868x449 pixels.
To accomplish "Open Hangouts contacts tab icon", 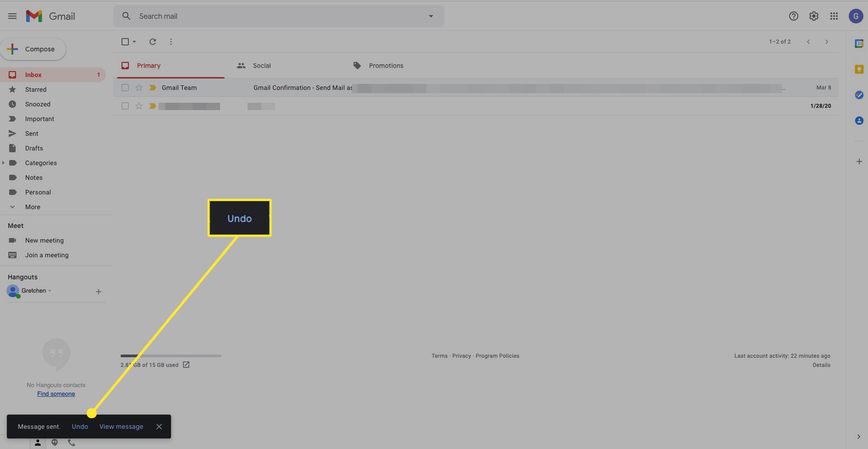I will [x=38, y=443].
